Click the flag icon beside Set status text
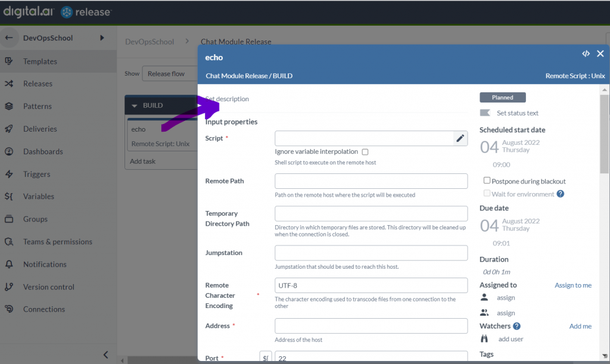Viewport: 610px width, 364px height. click(485, 113)
